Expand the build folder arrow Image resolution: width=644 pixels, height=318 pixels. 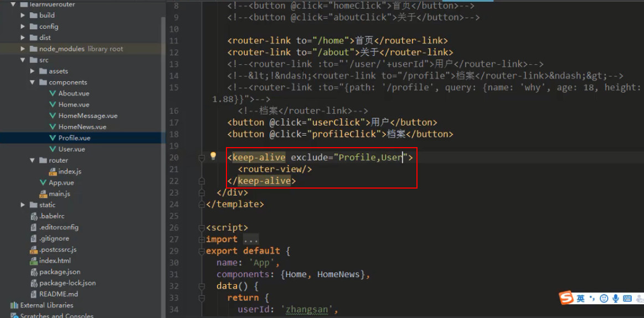[x=23, y=15]
